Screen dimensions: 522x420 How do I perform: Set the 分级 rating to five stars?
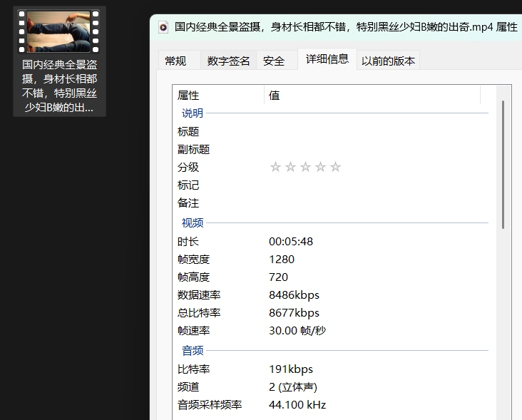(x=335, y=167)
